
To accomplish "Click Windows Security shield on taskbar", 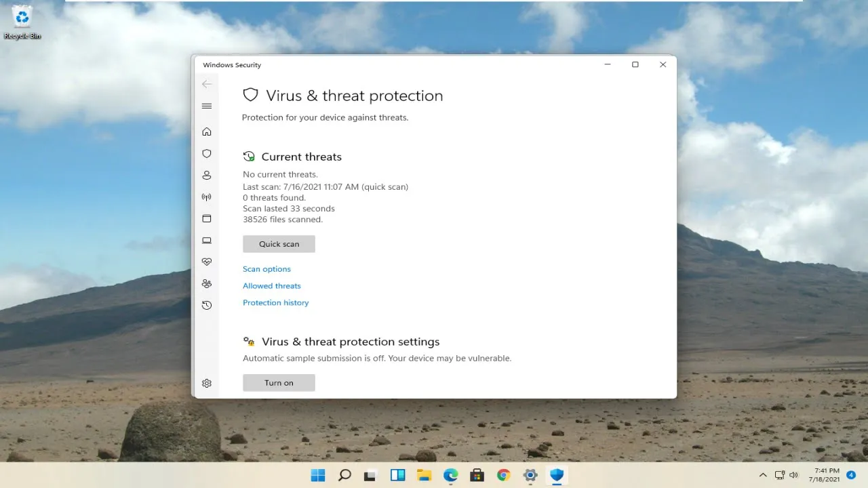I will coord(557,475).
